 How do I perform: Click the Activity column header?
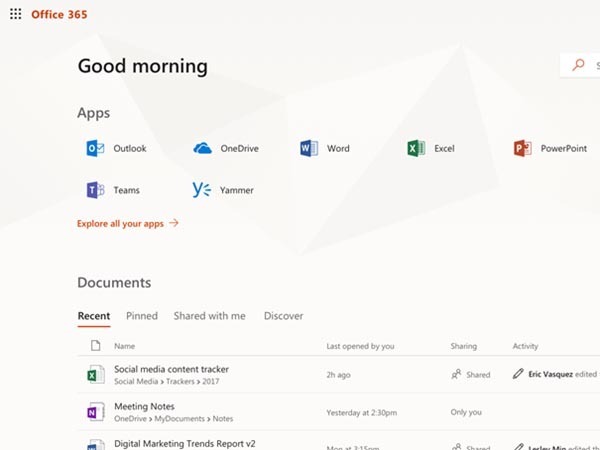point(525,346)
